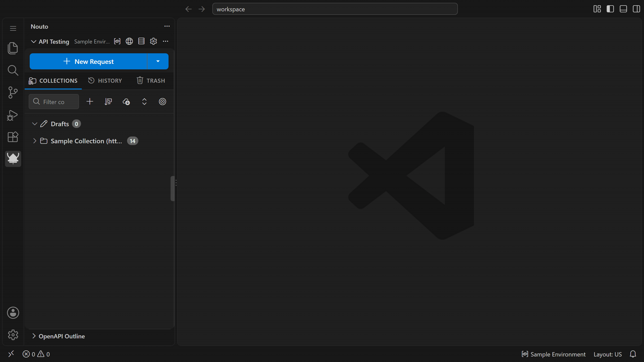Toggle the primary side bar layout button

[610, 9]
